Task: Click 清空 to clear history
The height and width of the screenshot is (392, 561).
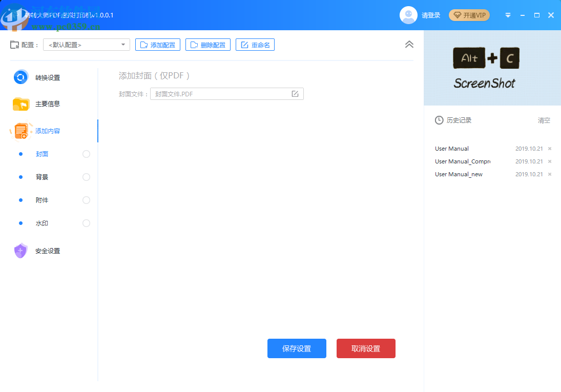Action: click(544, 120)
